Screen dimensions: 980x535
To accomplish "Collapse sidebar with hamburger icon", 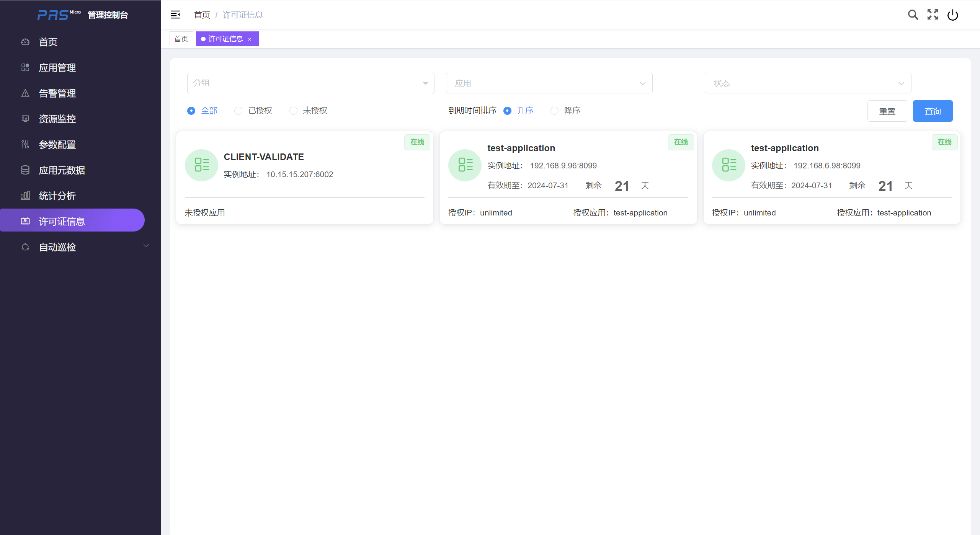I will [175, 15].
